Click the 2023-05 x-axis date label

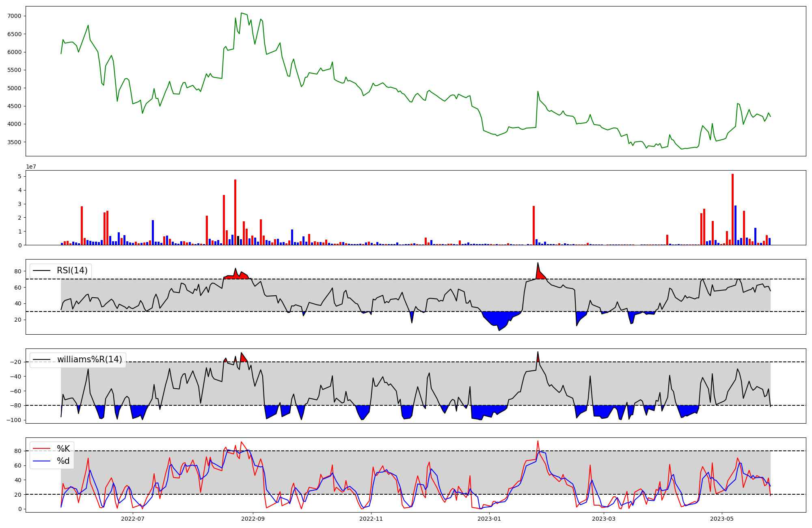[x=722, y=519]
